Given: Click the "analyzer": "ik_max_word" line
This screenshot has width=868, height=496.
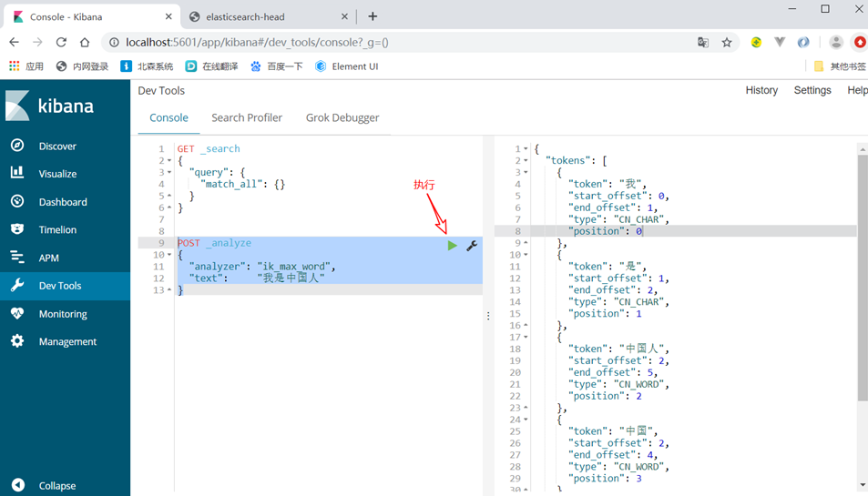Looking at the screenshot, I should [x=262, y=267].
